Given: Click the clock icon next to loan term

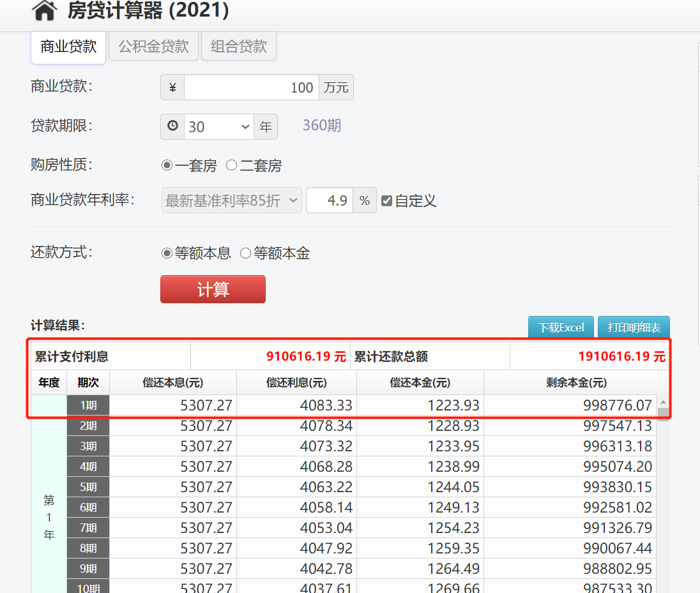Looking at the screenshot, I should pos(171,126).
